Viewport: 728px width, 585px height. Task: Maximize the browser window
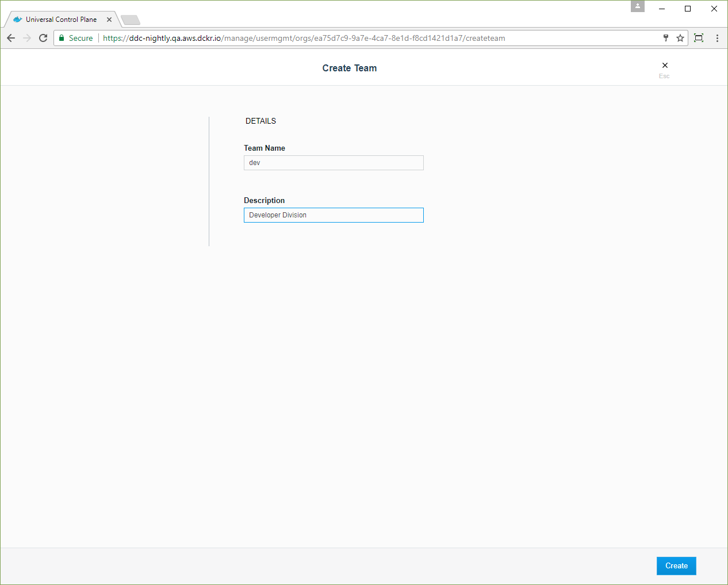coord(688,9)
